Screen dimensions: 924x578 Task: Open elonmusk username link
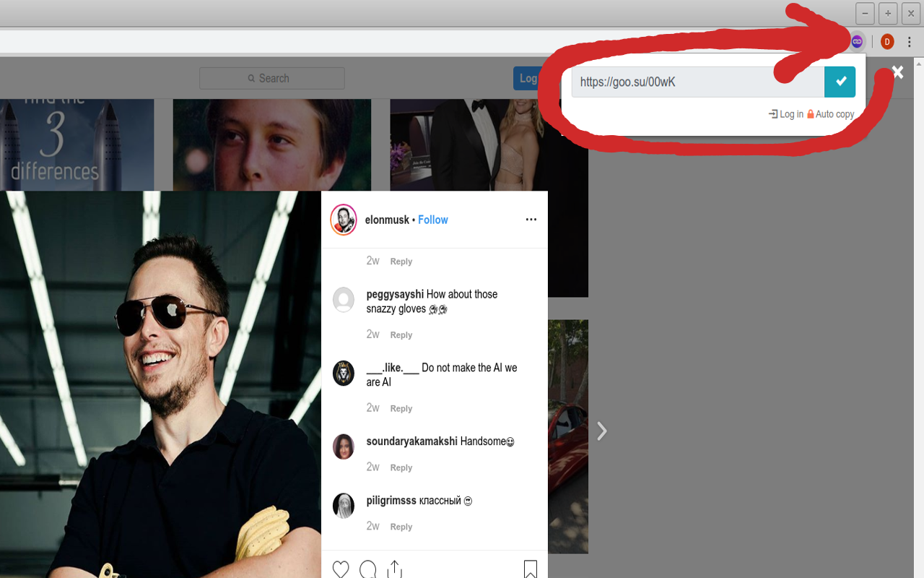coord(387,220)
